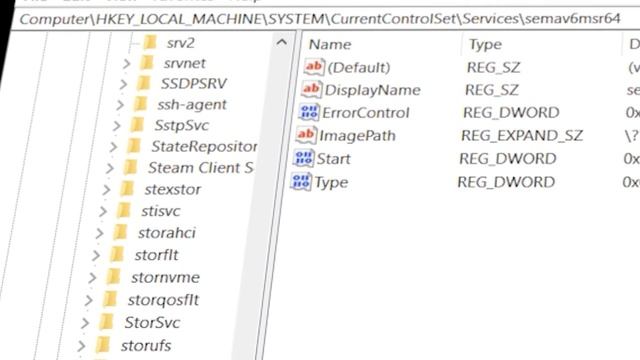The width and height of the screenshot is (640, 360).
Task: Click the storqosflt folder icon
Action: [x=111, y=300]
